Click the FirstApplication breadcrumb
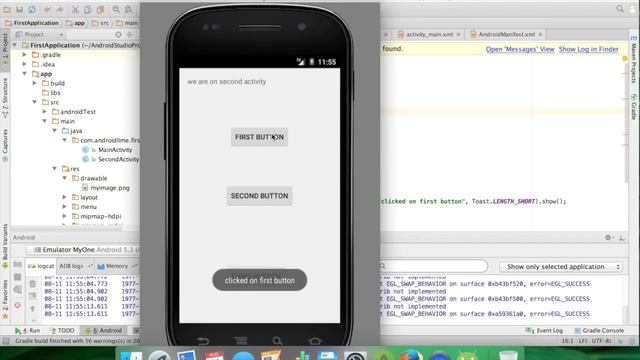The width and height of the screenshot is (640, 360). click(x=32, y=23)
